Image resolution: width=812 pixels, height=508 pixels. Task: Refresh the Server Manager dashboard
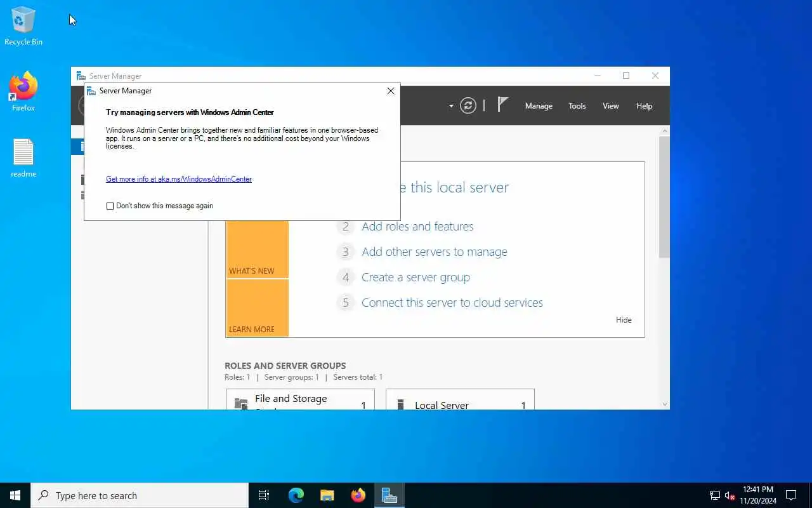[x=468, y=105]
